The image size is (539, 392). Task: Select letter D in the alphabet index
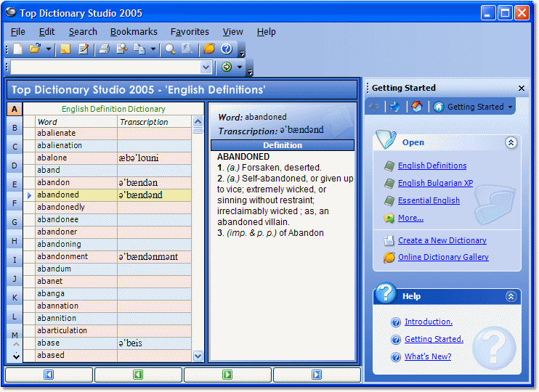pyautogui.click(x=15, y=166)
